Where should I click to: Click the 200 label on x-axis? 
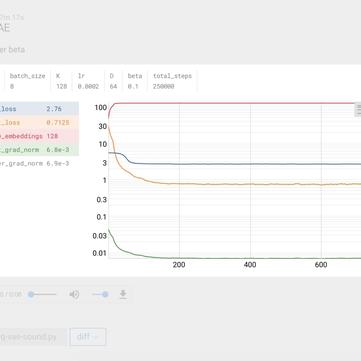click(x=179, y=265)
